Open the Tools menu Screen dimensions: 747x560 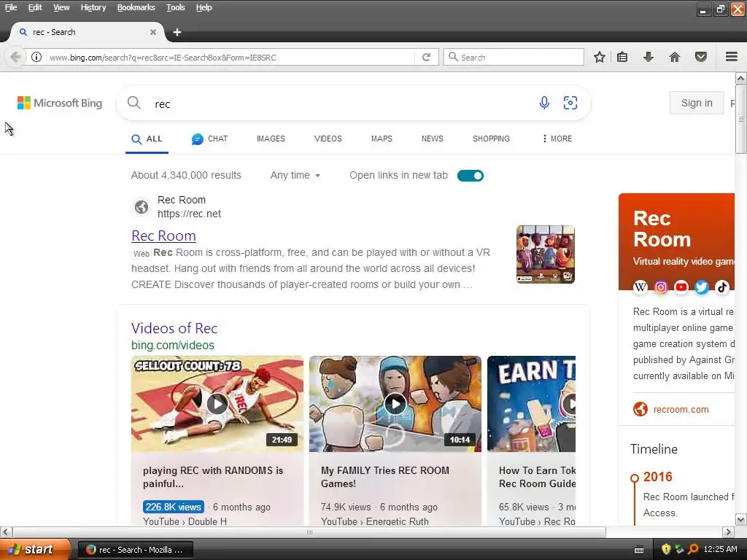176,7
